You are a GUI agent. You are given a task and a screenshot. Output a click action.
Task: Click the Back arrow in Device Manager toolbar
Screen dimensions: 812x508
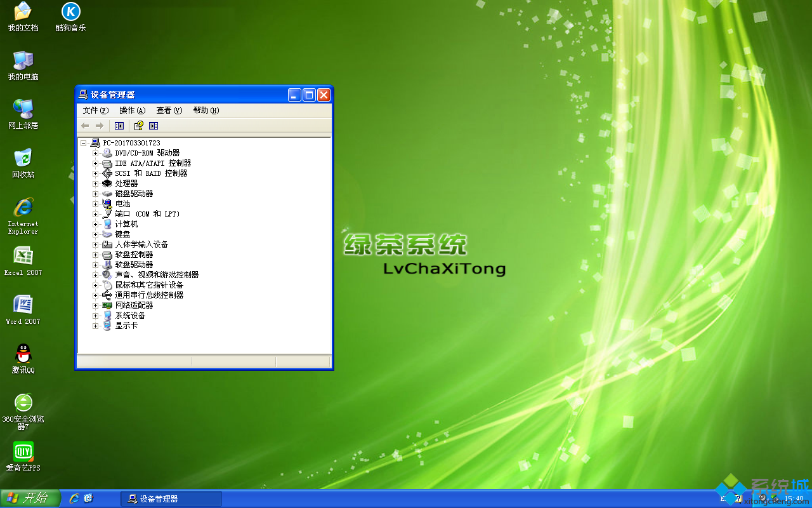84,126
